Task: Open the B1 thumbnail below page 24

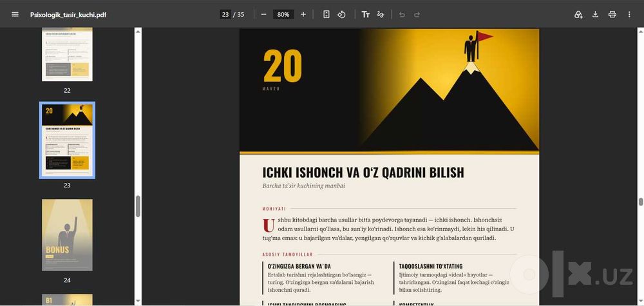Action: (67, 300)
